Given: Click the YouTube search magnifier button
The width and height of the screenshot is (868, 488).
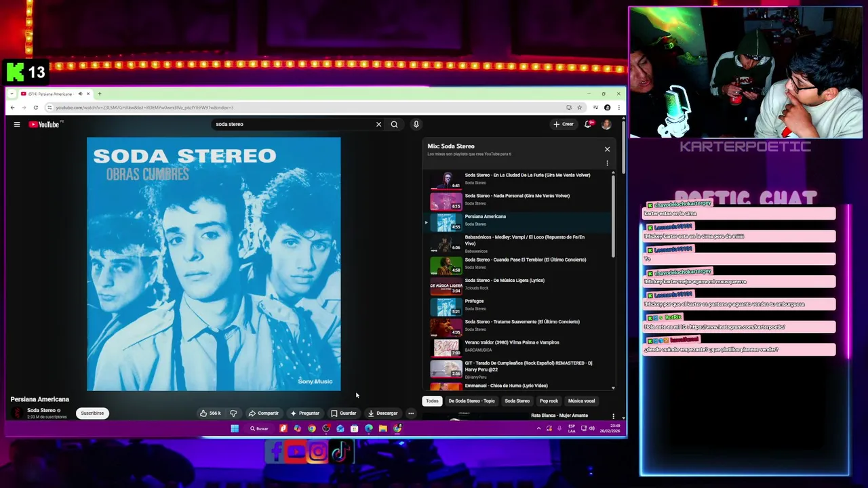Looking at the screenshot, I should 394,124.
